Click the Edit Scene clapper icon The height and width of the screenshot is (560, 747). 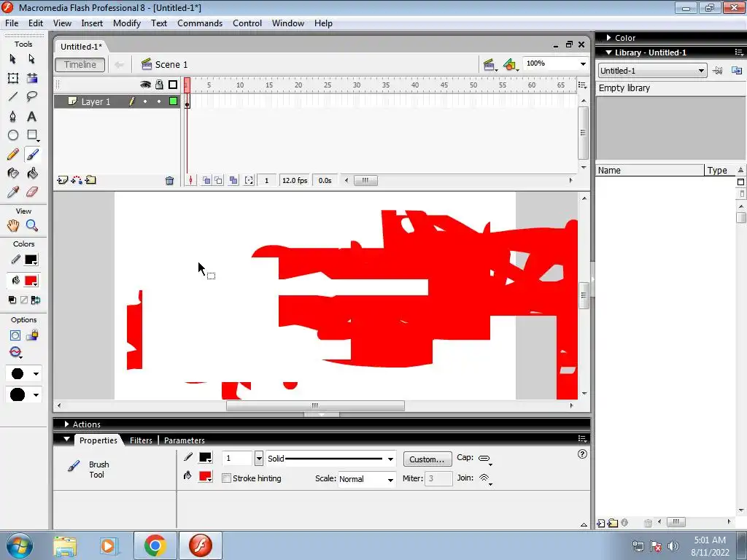tap(489, 65)
